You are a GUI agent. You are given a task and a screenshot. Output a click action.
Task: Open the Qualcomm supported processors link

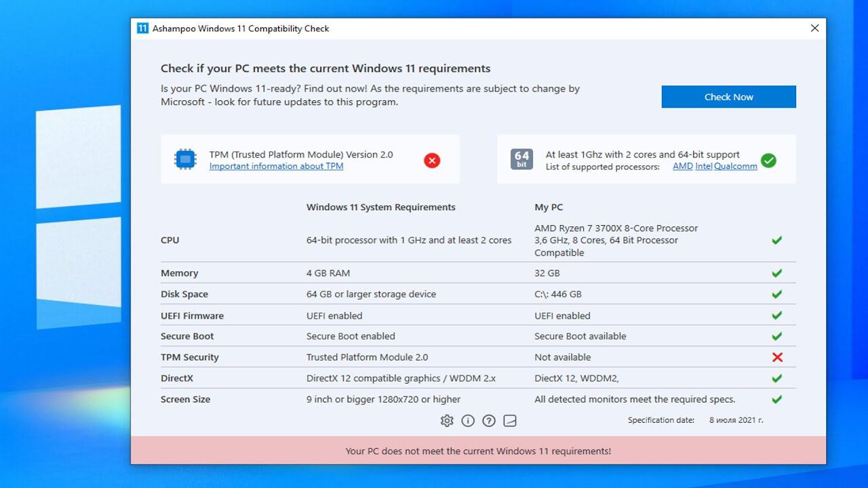click(735, 166)
